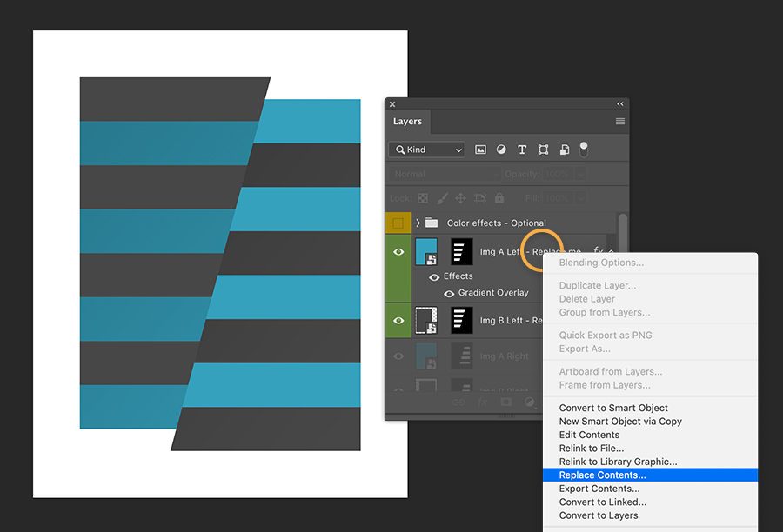Open the Fill slider dropdown arrow
This screenshot has width=783, height=532.
click(x=580, y=198)
